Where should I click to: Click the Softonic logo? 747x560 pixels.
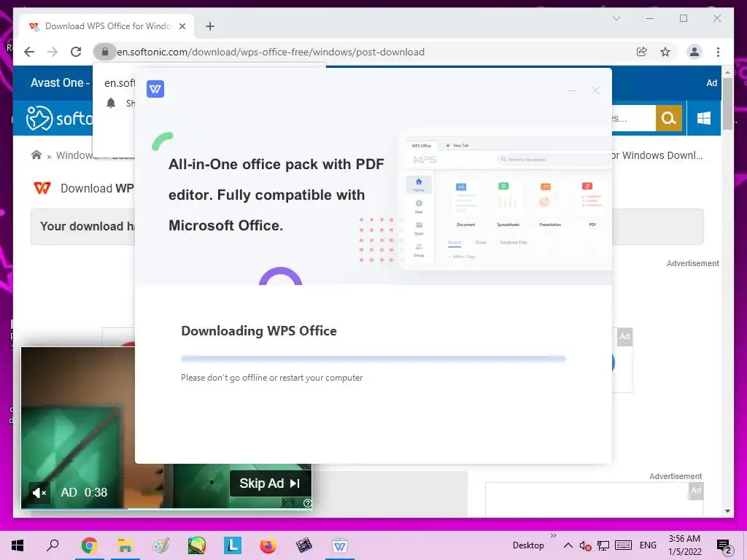pyautogui.click(x=59, y=117)
